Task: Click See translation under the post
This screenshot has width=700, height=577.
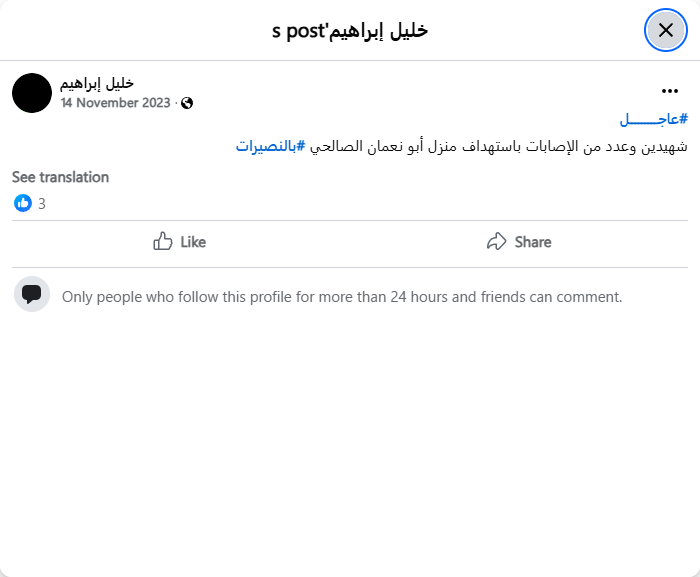Action: [60, 177]
